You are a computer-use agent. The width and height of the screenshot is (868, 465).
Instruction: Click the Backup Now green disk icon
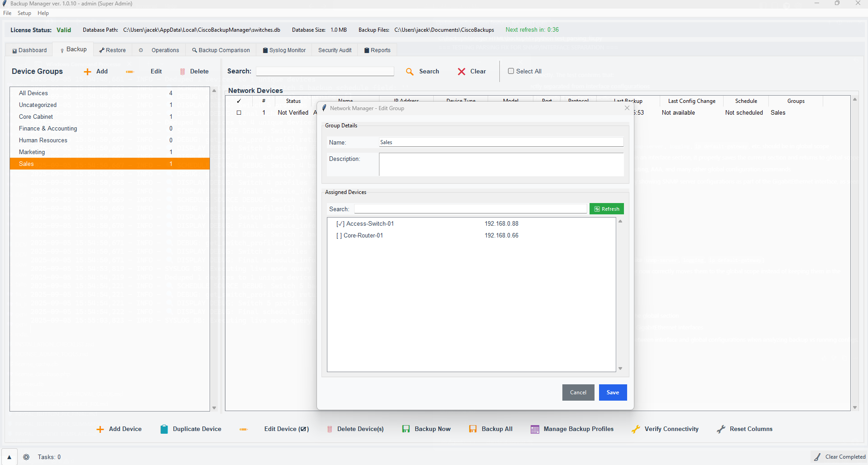[x=406, y=429]
